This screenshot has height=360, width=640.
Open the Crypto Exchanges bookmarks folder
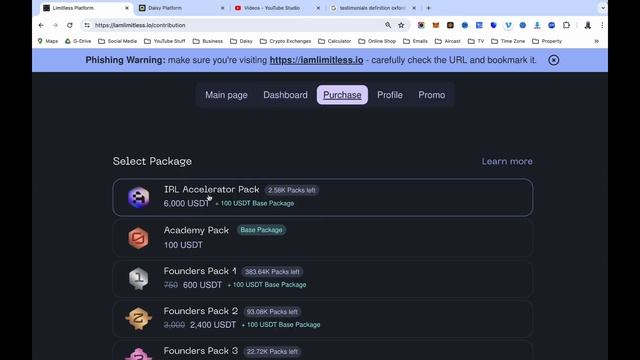click(x=285, y=41)
